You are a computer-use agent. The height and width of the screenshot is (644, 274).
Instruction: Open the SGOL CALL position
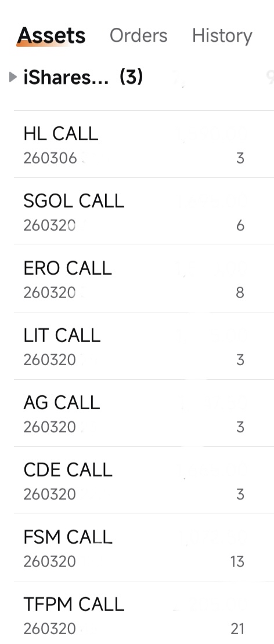[x=144, y=212]
